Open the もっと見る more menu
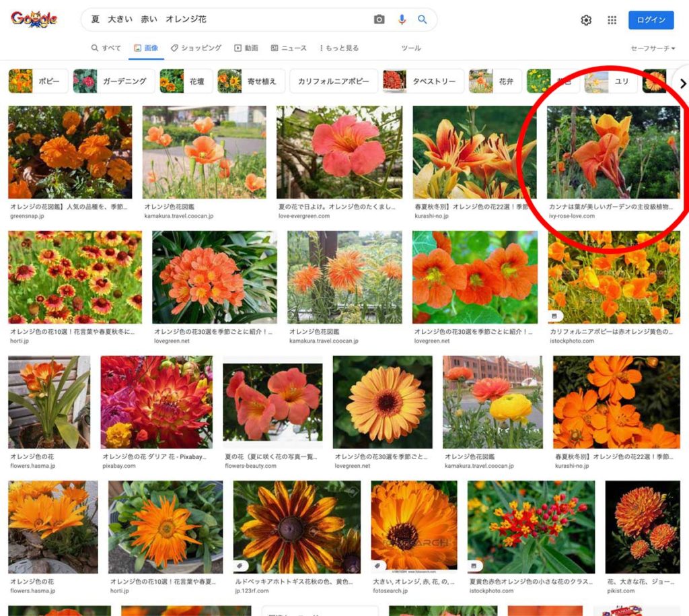The height and width of the screenshot is (616, 689). [x=339, y=48]
